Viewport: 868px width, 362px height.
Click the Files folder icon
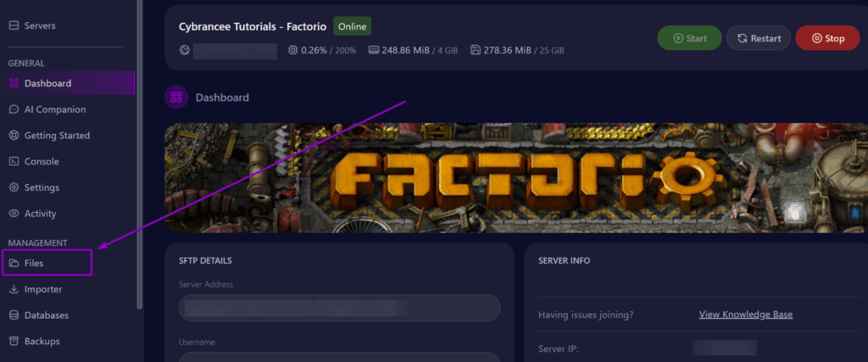tap(14, 264)
